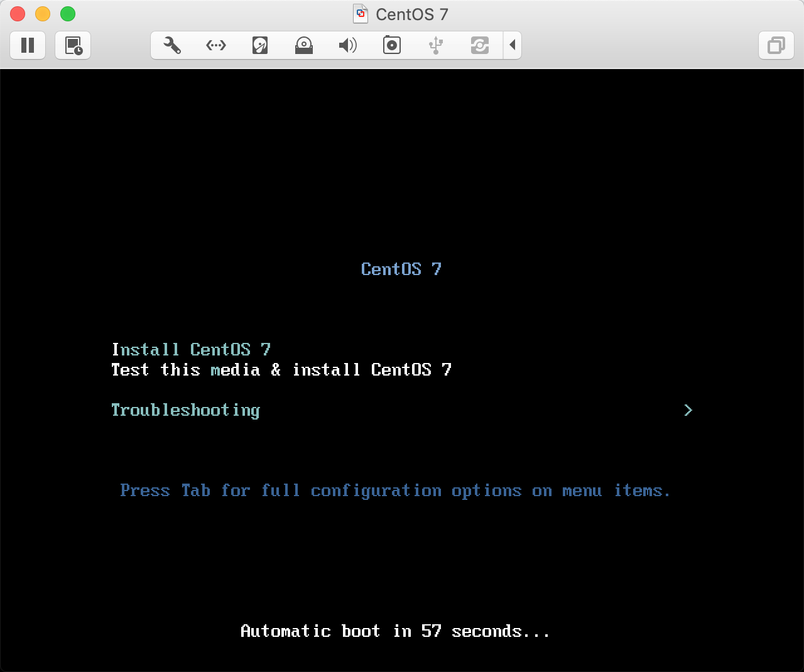Click the CentOS 7 window title document icon
Image resolution: width=804 pixels, height=672 pixels.
361,14
